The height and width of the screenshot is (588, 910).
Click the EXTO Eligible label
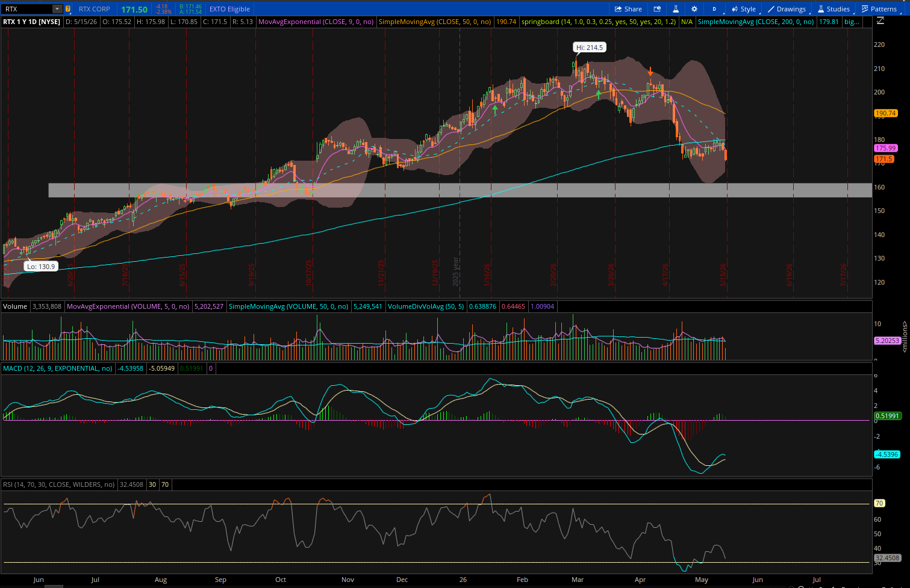point(229,9)
